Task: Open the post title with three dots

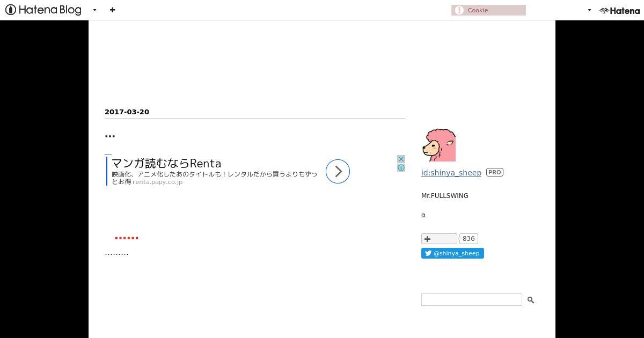Action: pyautogui.click(x=110, y=135)
